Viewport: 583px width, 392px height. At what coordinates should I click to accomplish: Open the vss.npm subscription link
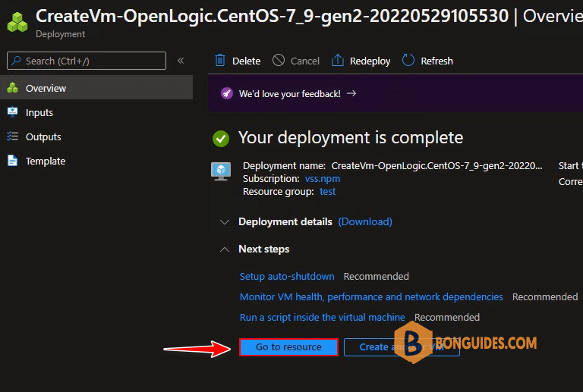tap(323, 179)
